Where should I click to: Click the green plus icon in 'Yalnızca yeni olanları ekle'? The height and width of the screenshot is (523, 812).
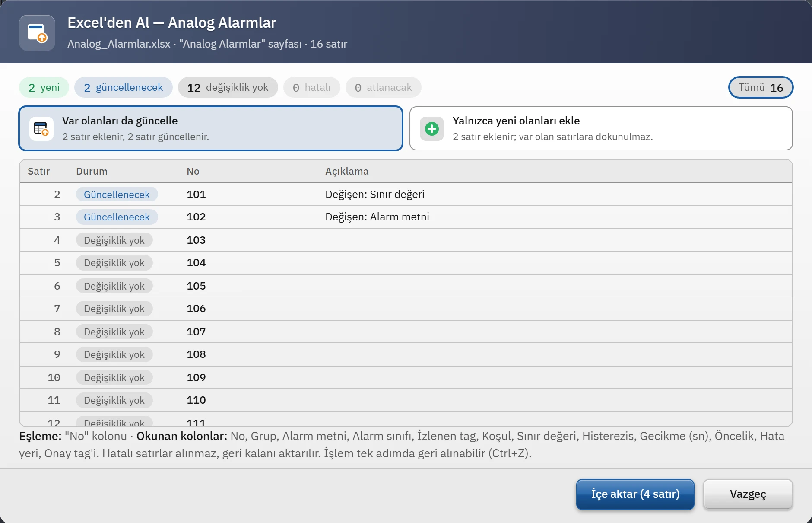click(x=432, y=129)
